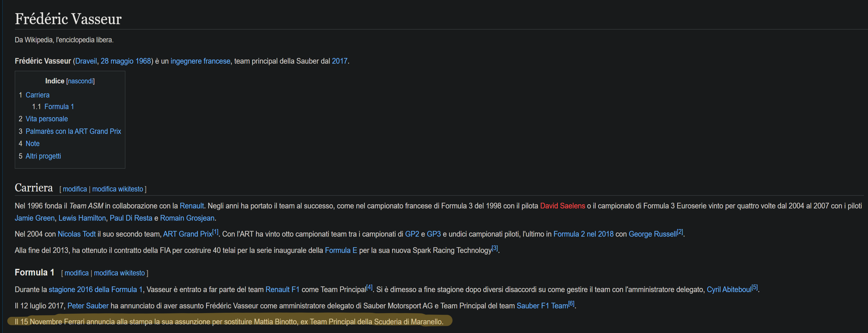The height and width of the screenshot is (333, 868).
Task: Open the Paul Di Resta link
Action: pyautogui.click(x=131, y=218)
